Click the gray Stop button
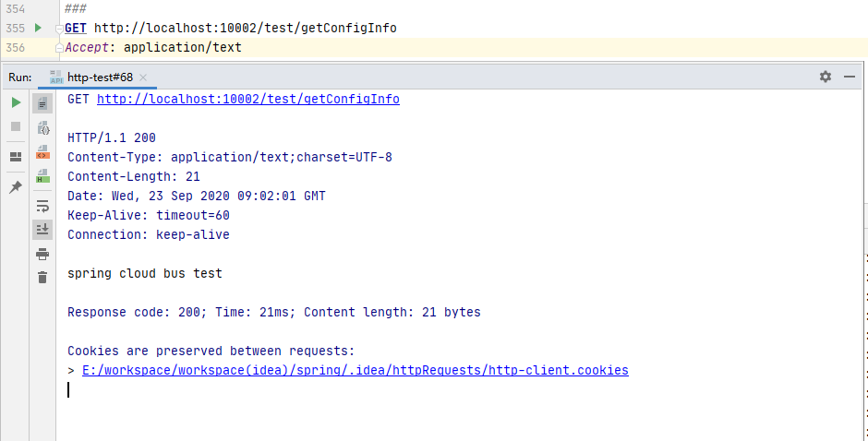Viewport: 868px width, 441px height. click(16, 125)
